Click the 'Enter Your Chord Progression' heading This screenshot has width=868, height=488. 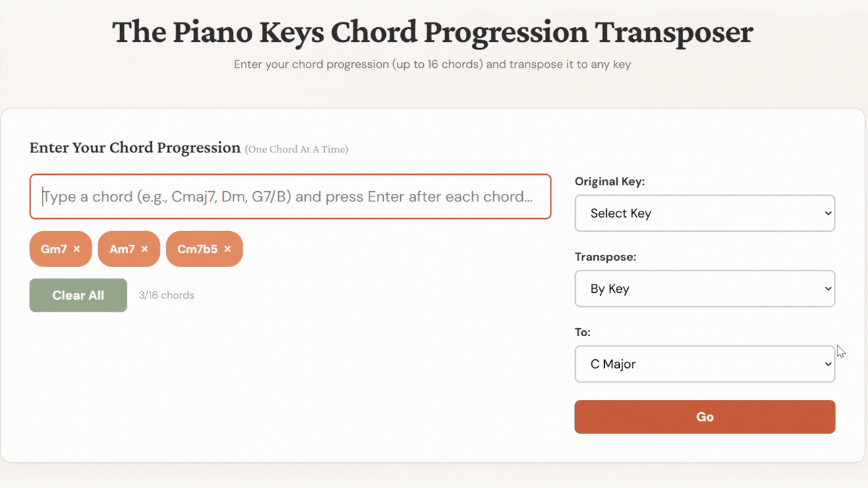pyautogui.click(x=135, y=148)
